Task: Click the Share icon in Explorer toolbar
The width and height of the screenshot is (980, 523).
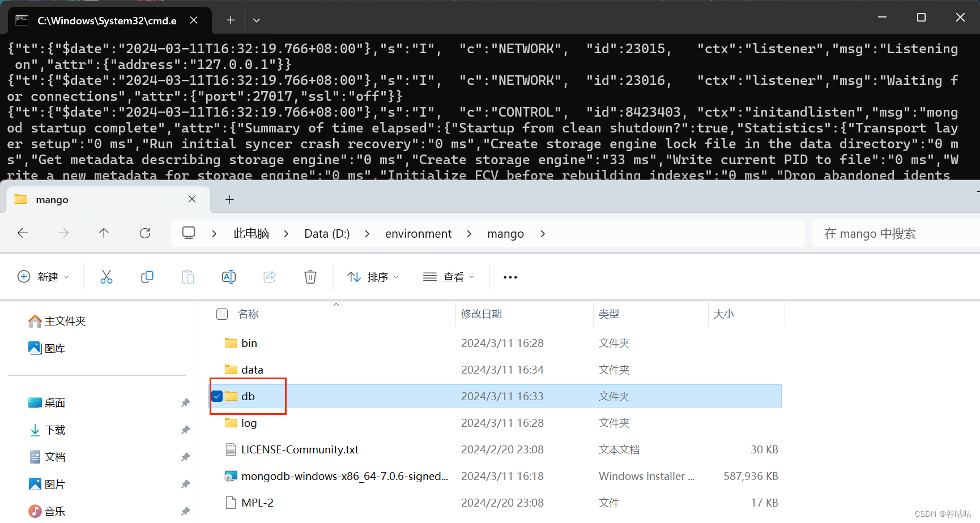Action: pyautogui.click(x=270, y=277)
